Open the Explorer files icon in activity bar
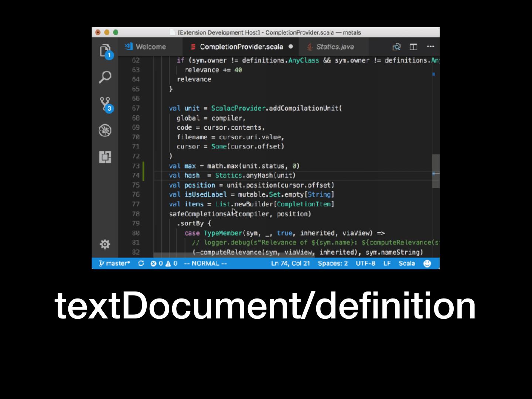Screen dimensions: 532x399 click(x=105, y=51)
